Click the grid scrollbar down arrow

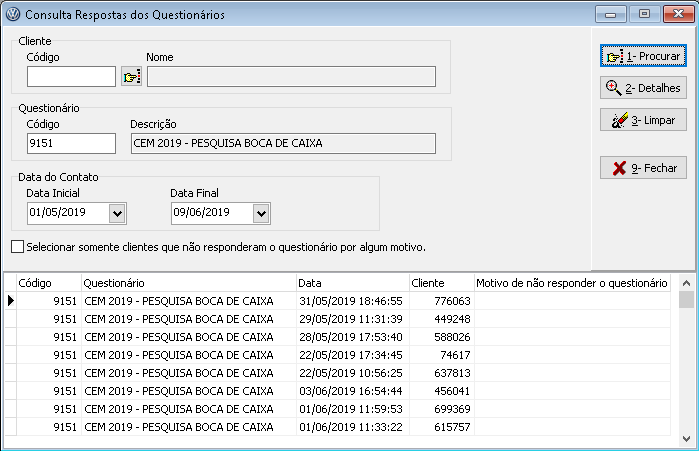[687, 439]
